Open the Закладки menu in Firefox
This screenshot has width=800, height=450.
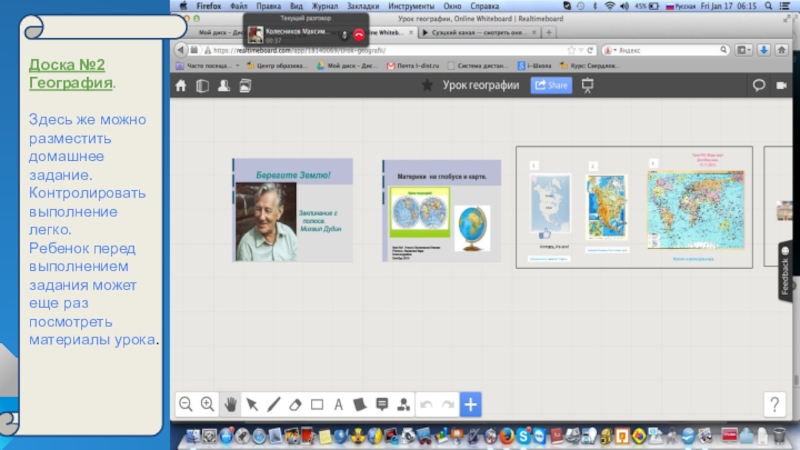click(x=363, y=6)
